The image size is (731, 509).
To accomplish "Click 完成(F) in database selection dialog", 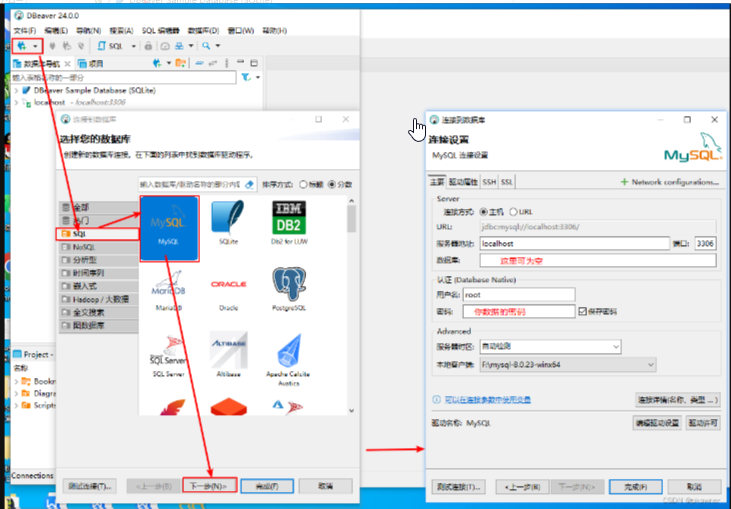I will [x=268, y=486].
